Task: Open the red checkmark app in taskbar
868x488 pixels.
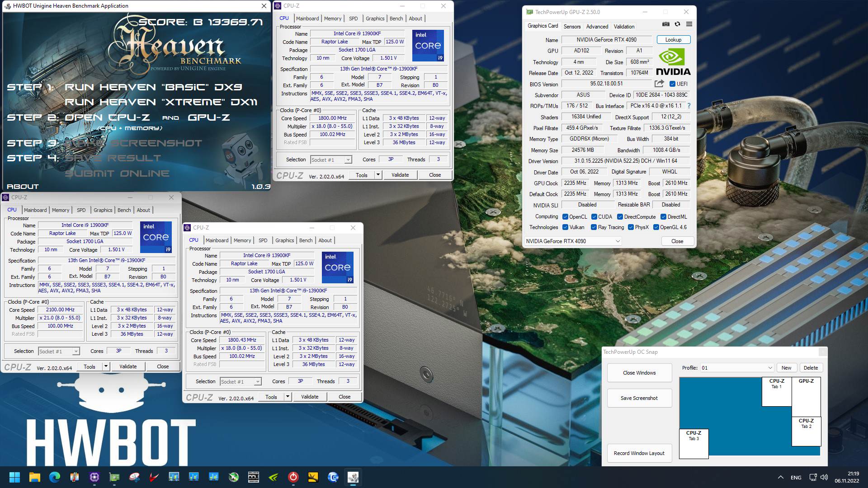Action: pyautogui.click(x=154, y=477)
